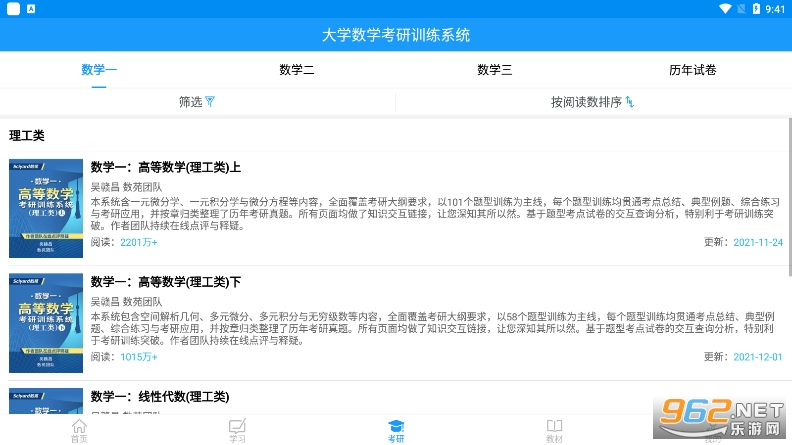
Task: Click the battery status icon
Action: coord(756,9)
